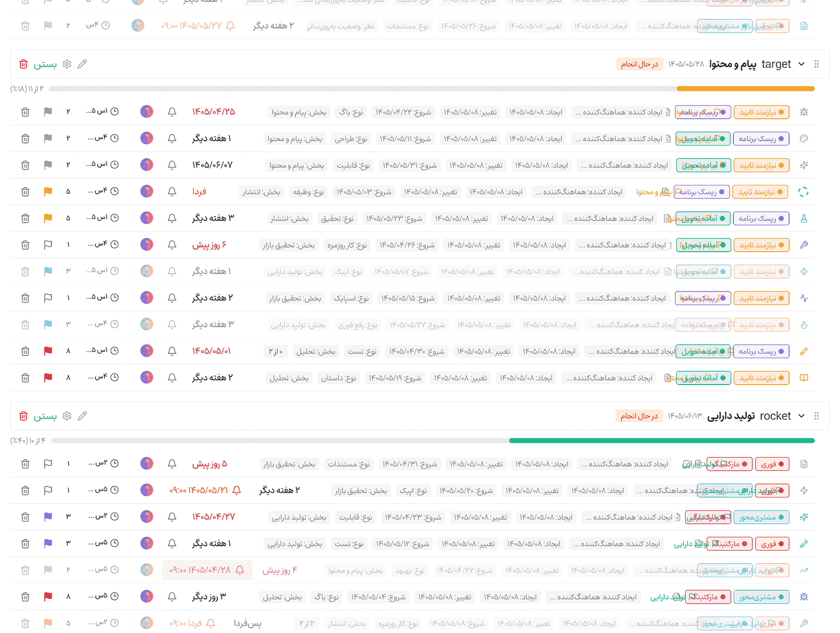Screen dimensions: 840x633
Task: Click the orange pencil icon on the تست row due 1405/05/01
Action: pos(804,351)
